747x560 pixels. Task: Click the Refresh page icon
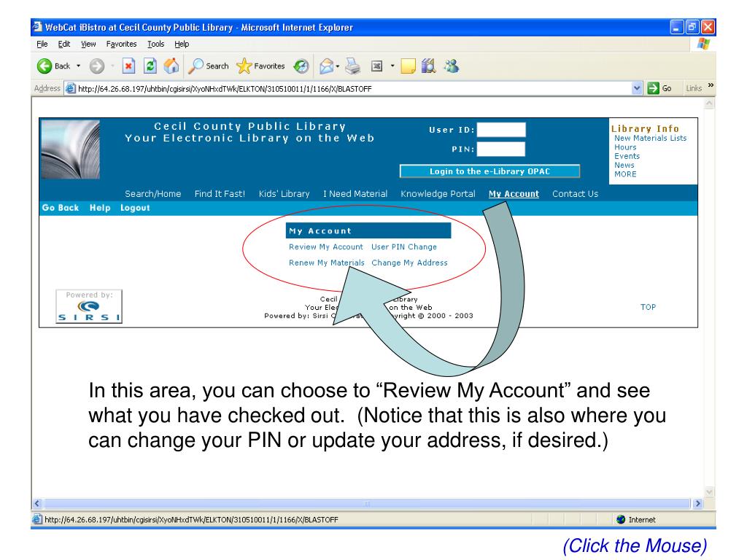pyautogui.click(x=150, y=66)
